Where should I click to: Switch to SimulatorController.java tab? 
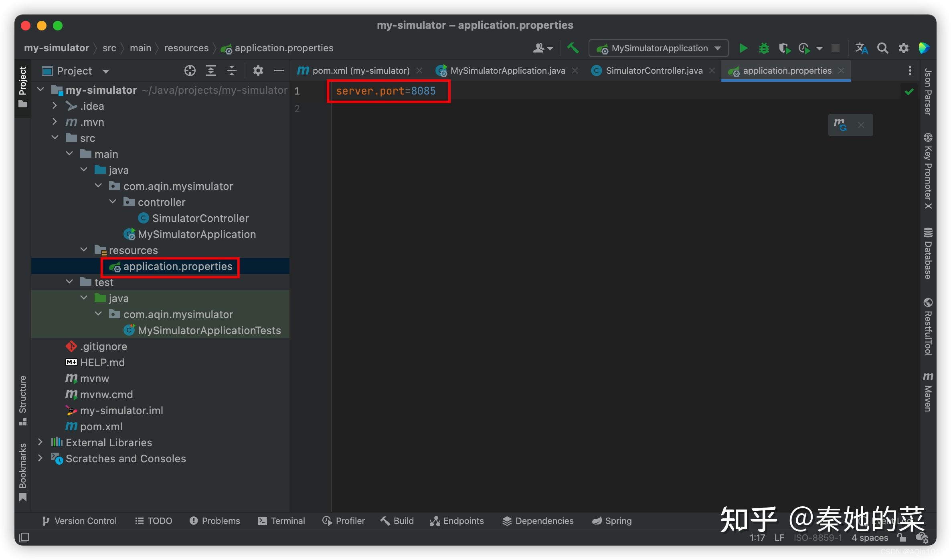click(654, 71)
